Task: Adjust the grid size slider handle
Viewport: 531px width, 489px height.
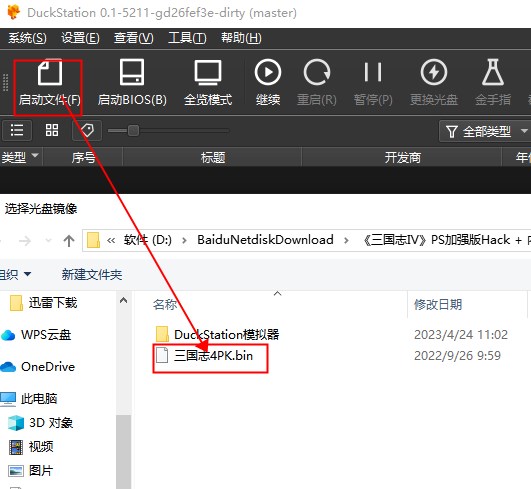Action: (133, 130)
